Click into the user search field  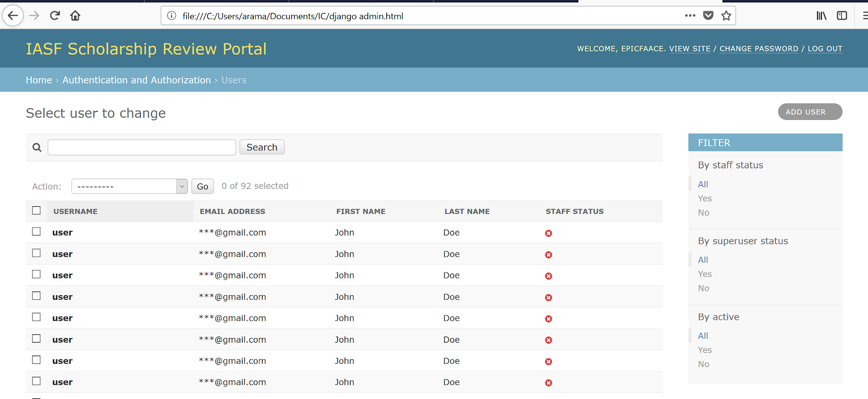click(x=142, y=147)
